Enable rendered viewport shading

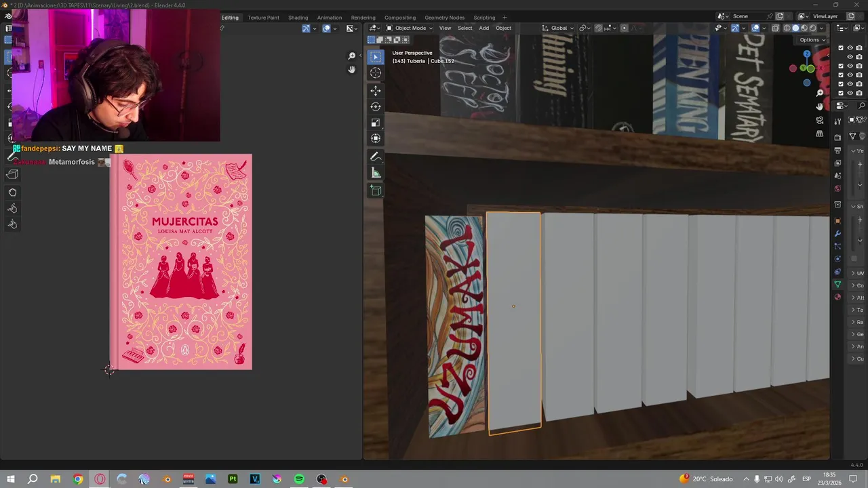pos(814,28)
